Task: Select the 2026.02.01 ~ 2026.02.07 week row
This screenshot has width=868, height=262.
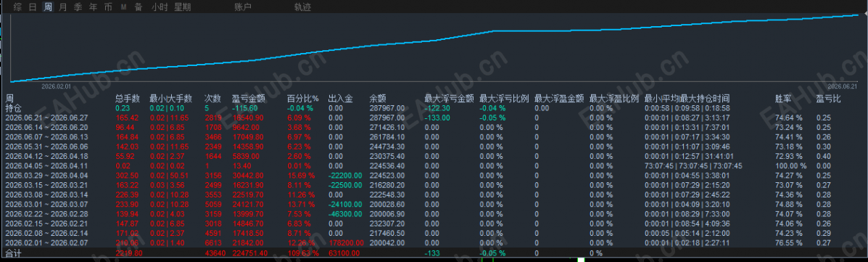Action: tap(434, 242)
